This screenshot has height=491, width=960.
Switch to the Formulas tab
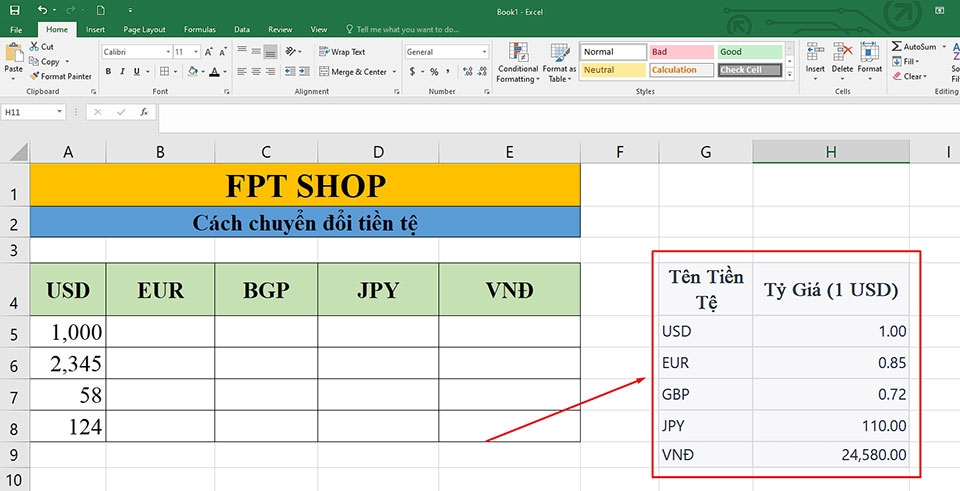[x=200, y=29]
